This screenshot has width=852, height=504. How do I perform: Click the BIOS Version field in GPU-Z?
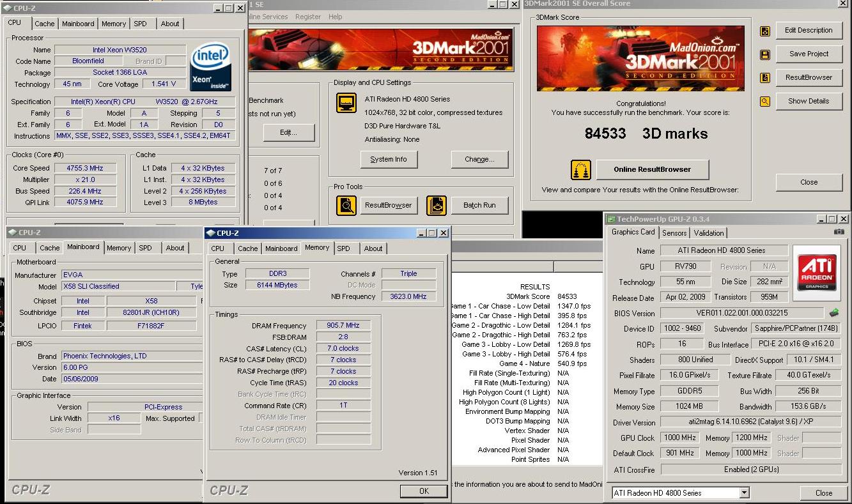coord(742,313)
